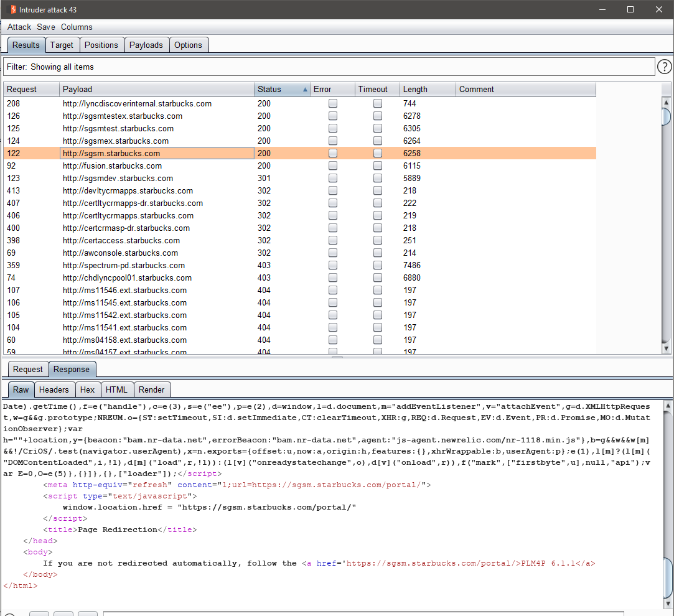Toggle Timeout checkbox for chdlyncpool01 row
Image resolution: width=674 pixels, height=616 pixels.
coord(377,278)
